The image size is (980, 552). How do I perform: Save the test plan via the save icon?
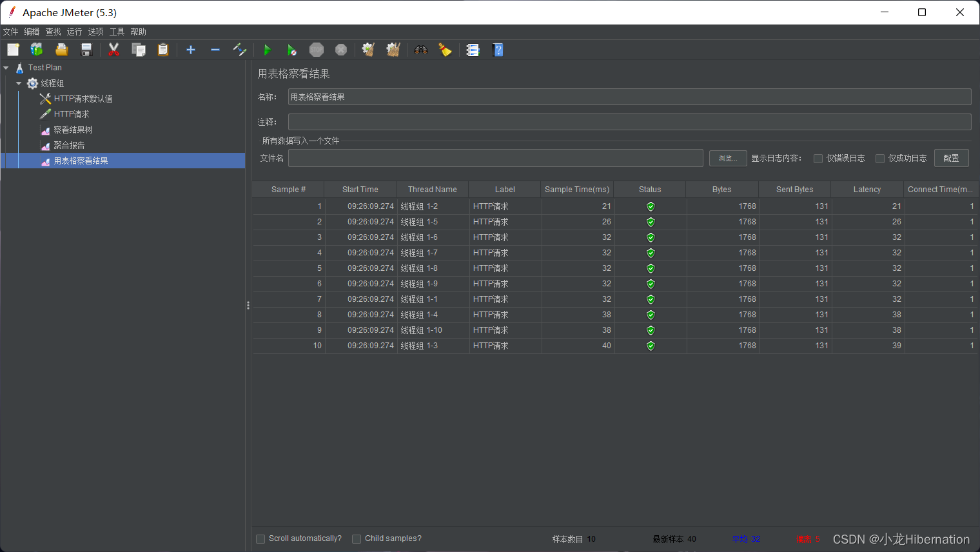pos(86,49)
